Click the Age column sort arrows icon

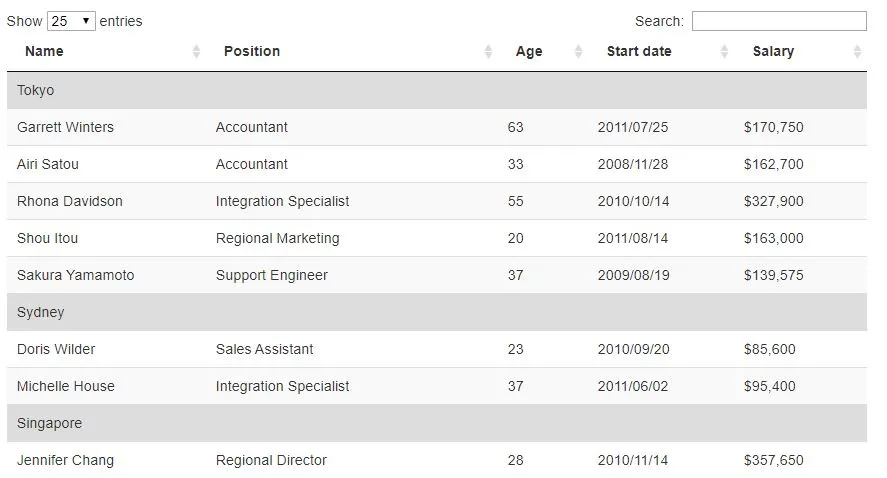point(578,52)
